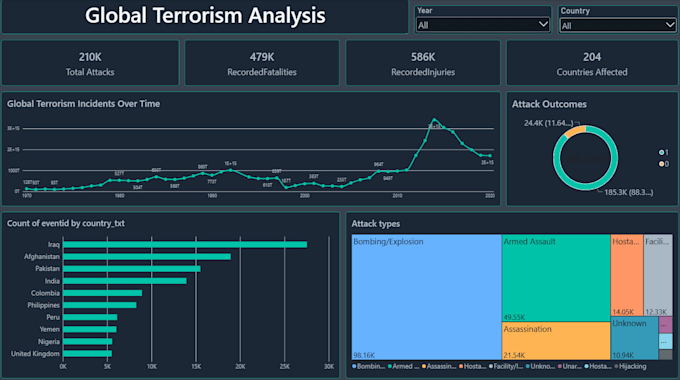Select the Armed Assault treemap tile
The image size is (680, 380).
tap(556, 278)
